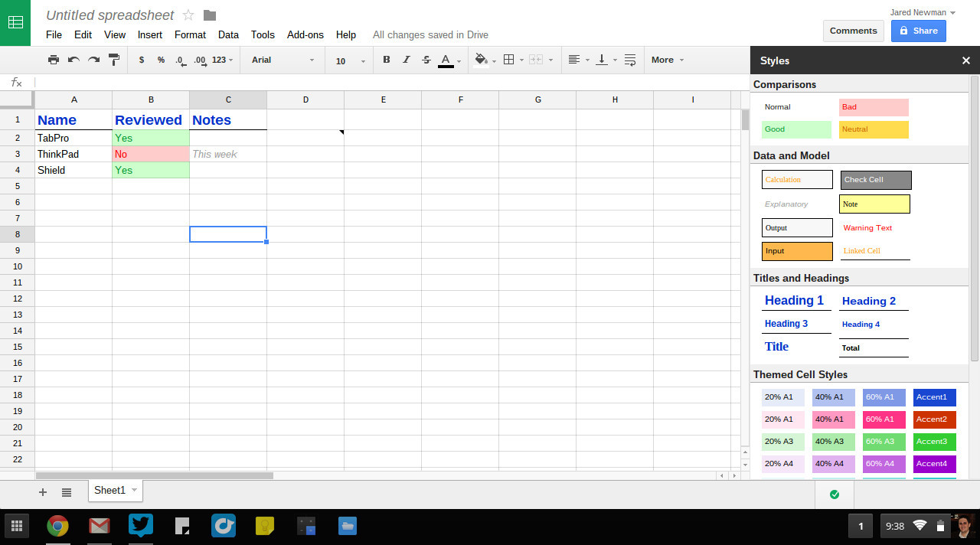Screen dimensions: 980x545
Task: Click the Wrap text icon
Action: [x=630, y=60]
